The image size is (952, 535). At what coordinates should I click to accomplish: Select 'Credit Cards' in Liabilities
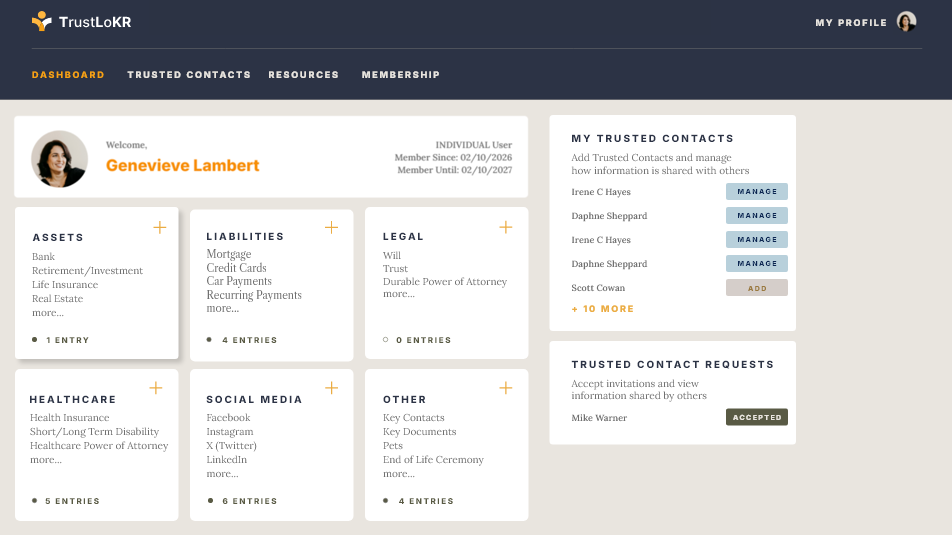point(236,268)
